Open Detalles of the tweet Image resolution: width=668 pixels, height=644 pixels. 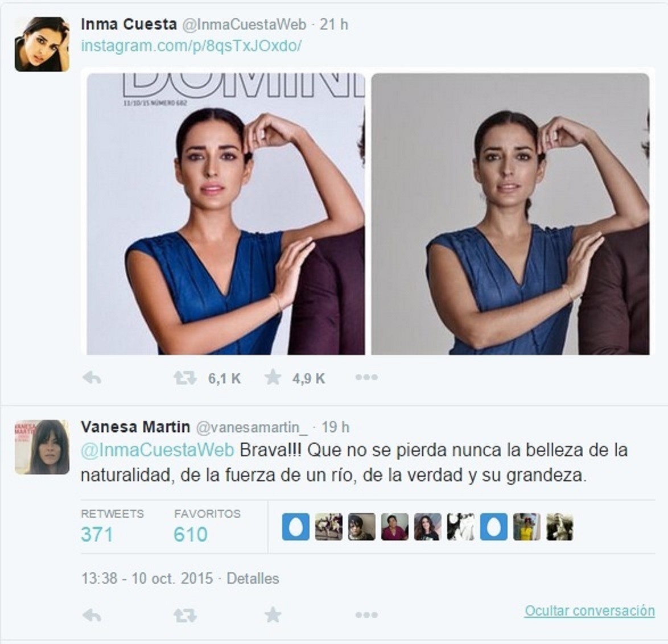[253, 579]
